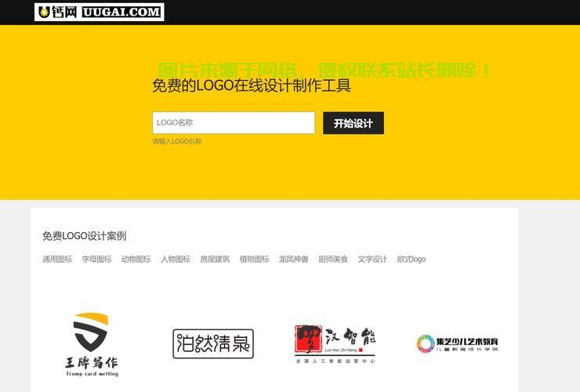Open the 汉智能 red seal logo example
Viewport: 580px width, 392px height.
pos(335,344)
